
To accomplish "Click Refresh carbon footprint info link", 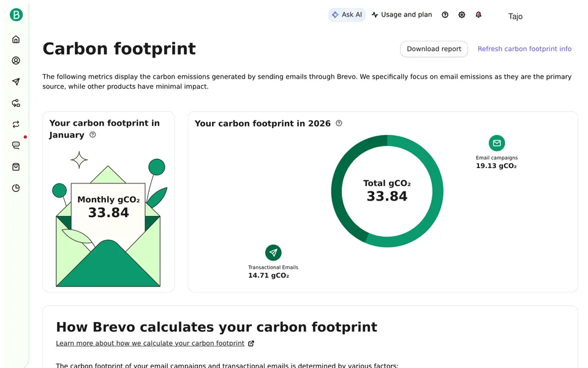I will (524, 49).
